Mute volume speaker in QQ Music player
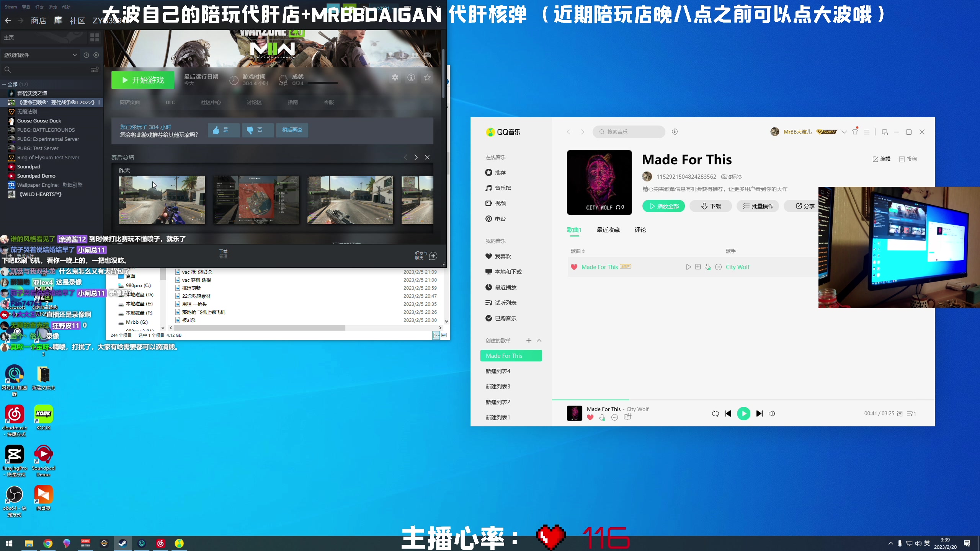This screenshot has height=551, width=980. [772, 414]
